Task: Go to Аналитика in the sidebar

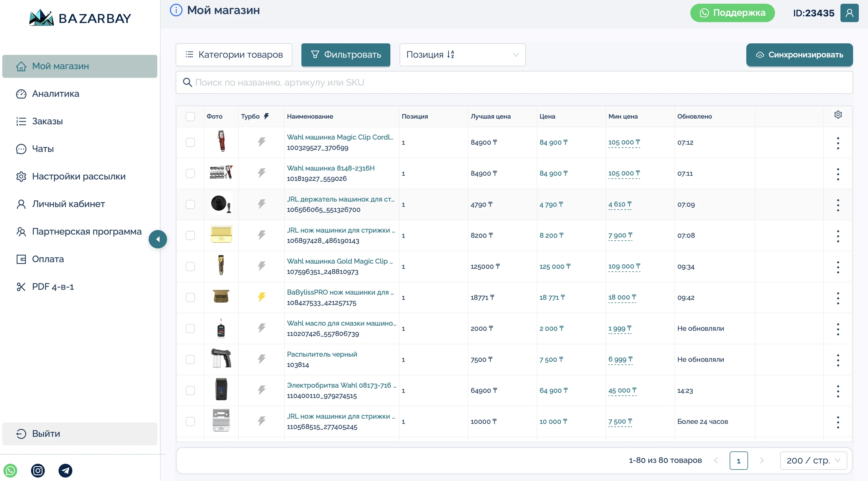Action: [x=56, y=94]
